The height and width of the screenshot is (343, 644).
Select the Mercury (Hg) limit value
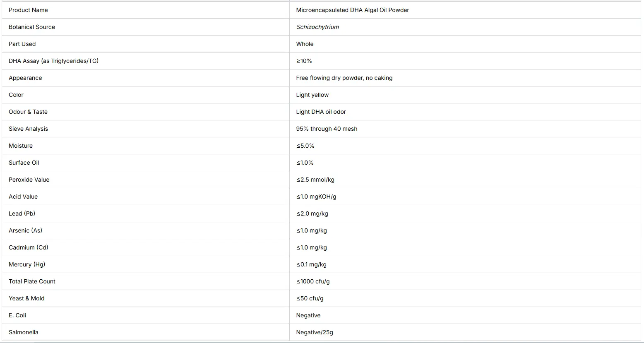click(x=311, y=264)
